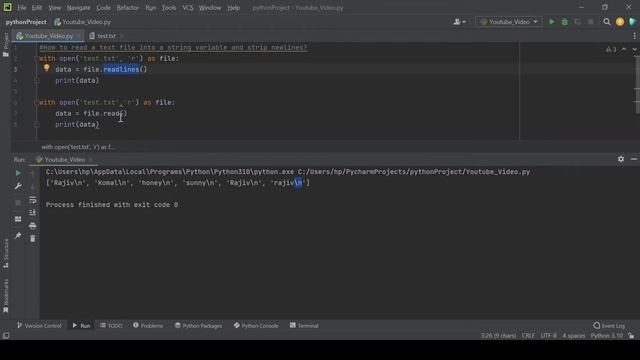
Task: Pin the Run tab
Action: [18, 236]
